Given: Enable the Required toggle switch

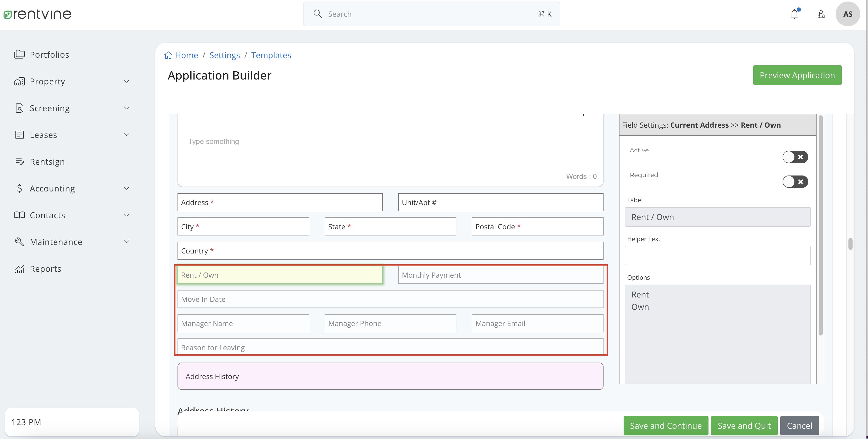Looking at the screenshot, I should click(x=795, y=182).
